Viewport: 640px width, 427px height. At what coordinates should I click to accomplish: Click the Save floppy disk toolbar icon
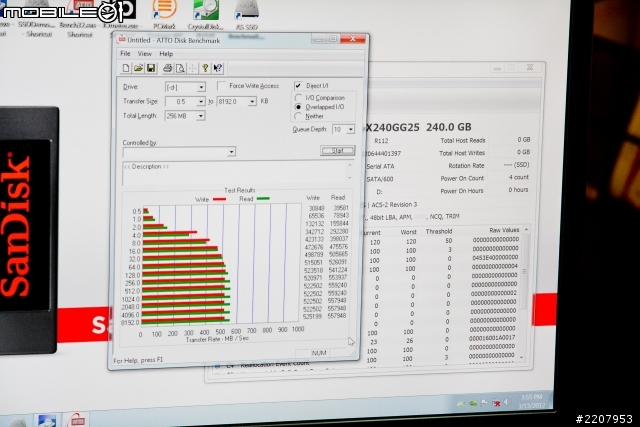click(x=151, y=68)
